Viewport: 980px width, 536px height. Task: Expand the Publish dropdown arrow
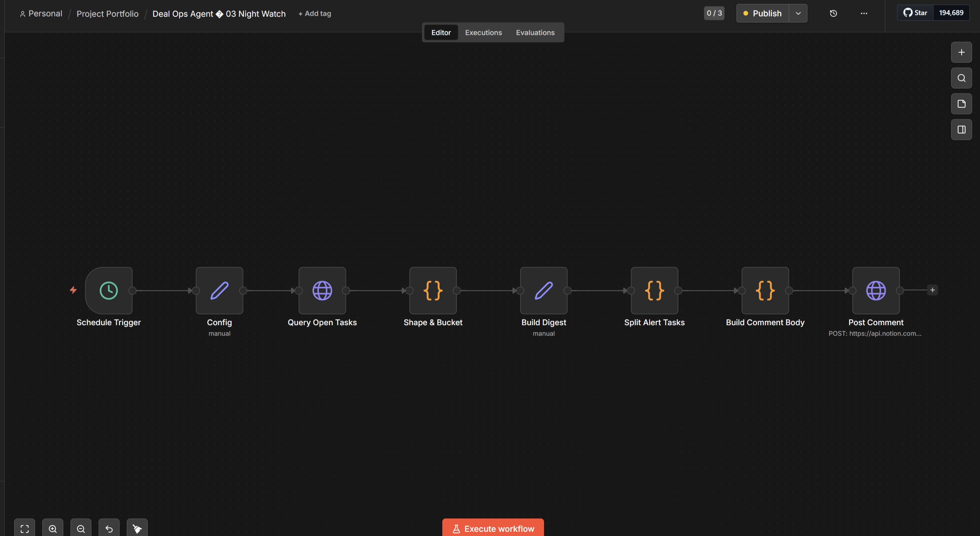(798, 13)
